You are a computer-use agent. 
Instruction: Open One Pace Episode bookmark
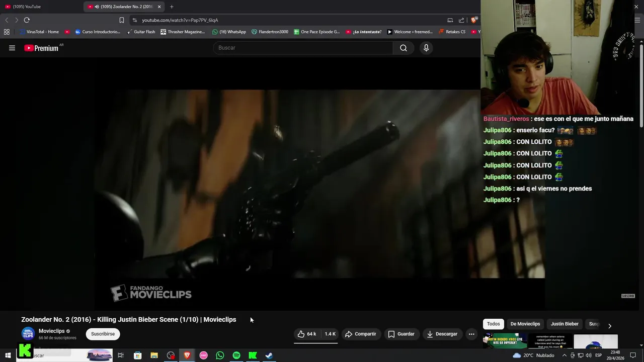pos(316,32)
